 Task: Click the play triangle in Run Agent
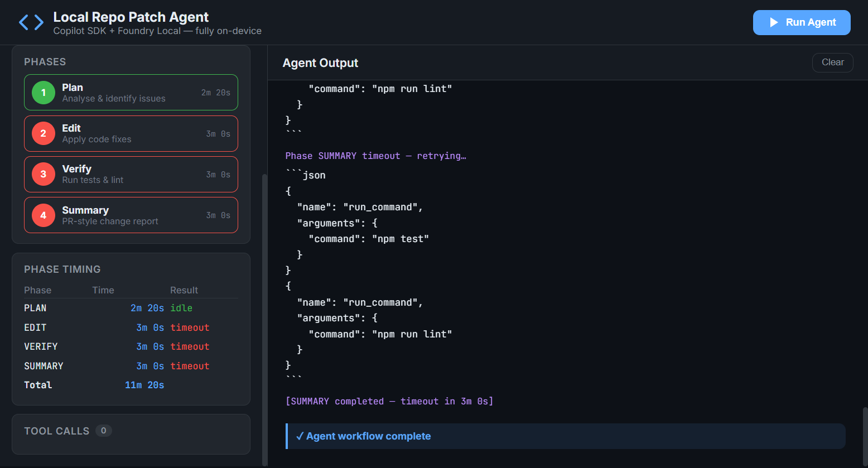(x=774, y=22)
